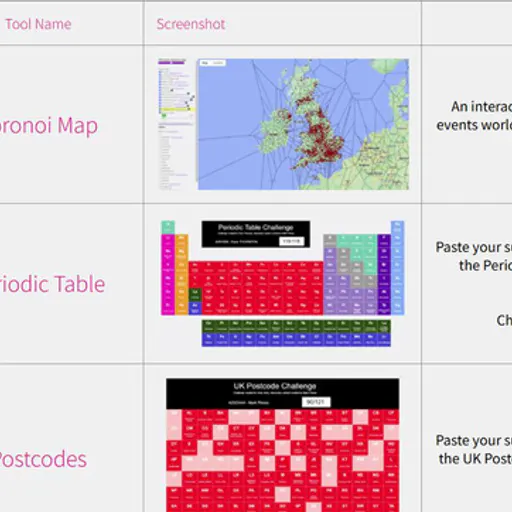Viewport: 512px width, 512px height.
Task: Click the score box in Periodic Table banner
Action: coord(292,241)
